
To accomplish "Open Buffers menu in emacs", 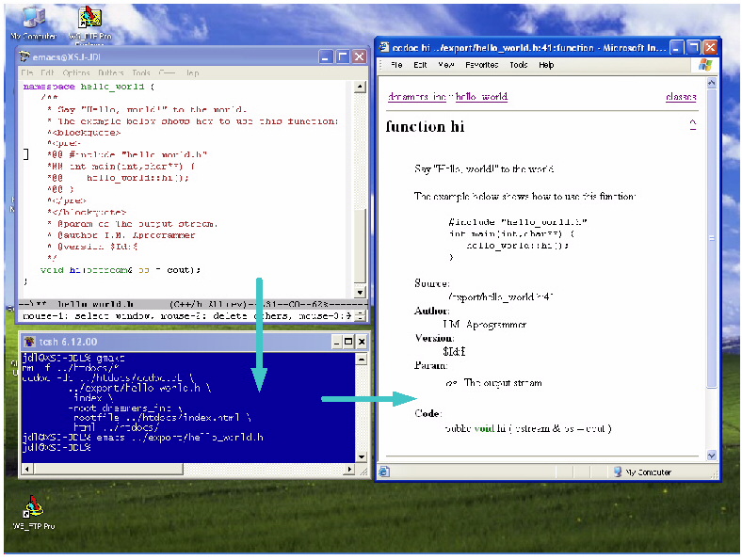I will pos(111,72).
